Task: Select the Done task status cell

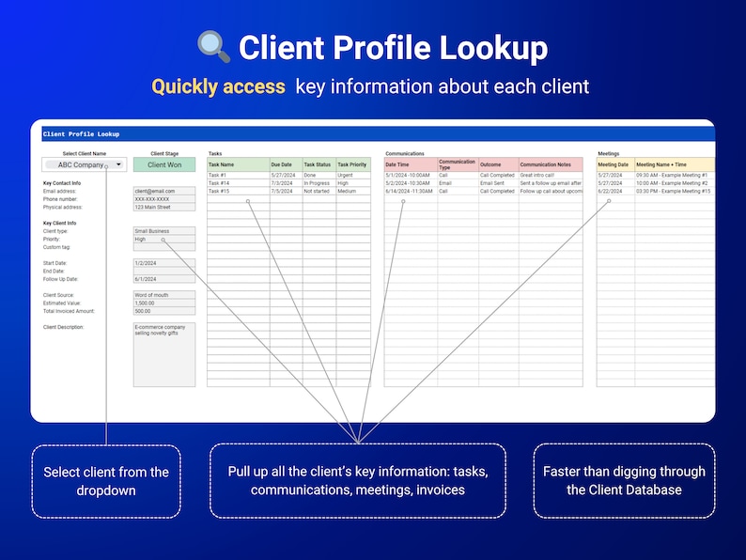Action: [319, 175]
